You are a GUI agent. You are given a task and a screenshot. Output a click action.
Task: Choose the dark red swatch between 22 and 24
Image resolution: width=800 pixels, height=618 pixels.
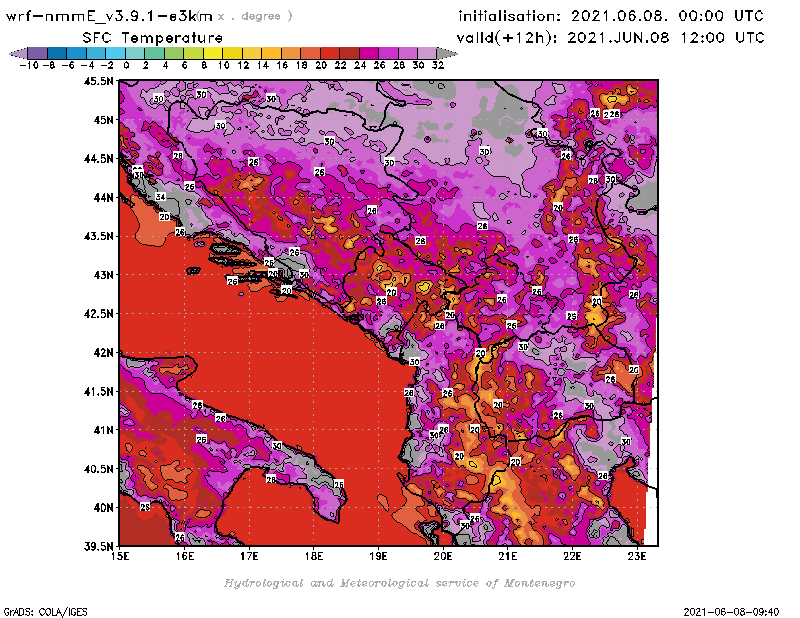(x=349, y=53)
